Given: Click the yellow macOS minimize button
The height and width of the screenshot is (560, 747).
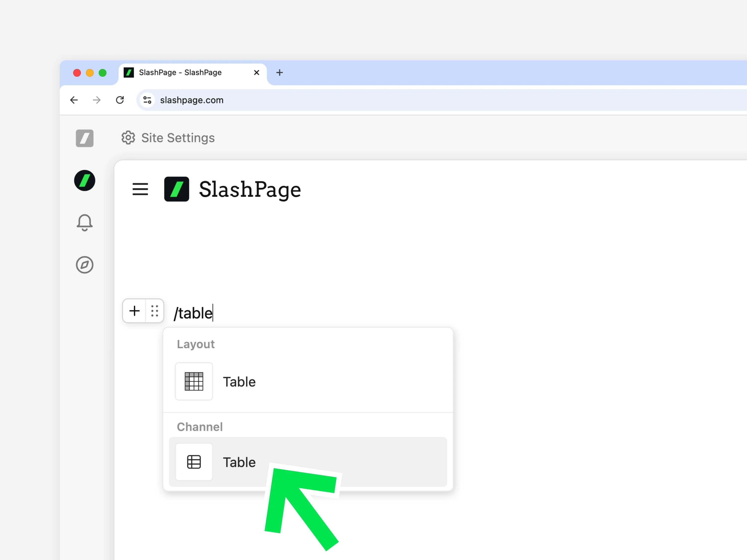Looking at the screenshot, I should [x=90, y=73].
